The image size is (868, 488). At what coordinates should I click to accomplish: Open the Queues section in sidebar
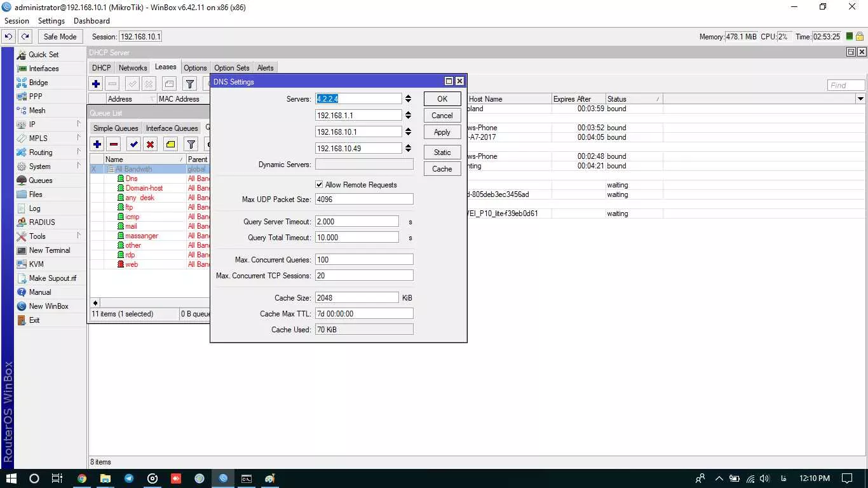41,180
